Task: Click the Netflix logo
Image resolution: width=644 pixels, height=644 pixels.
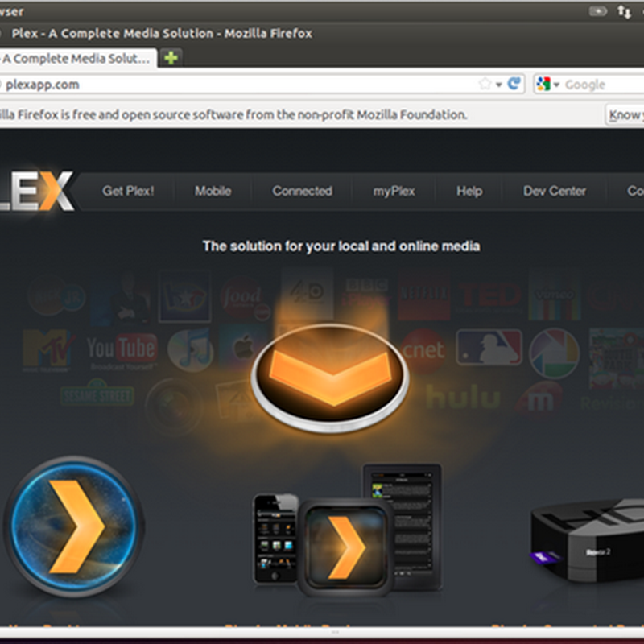Action: pyautogui.click(x=423, y=295)
